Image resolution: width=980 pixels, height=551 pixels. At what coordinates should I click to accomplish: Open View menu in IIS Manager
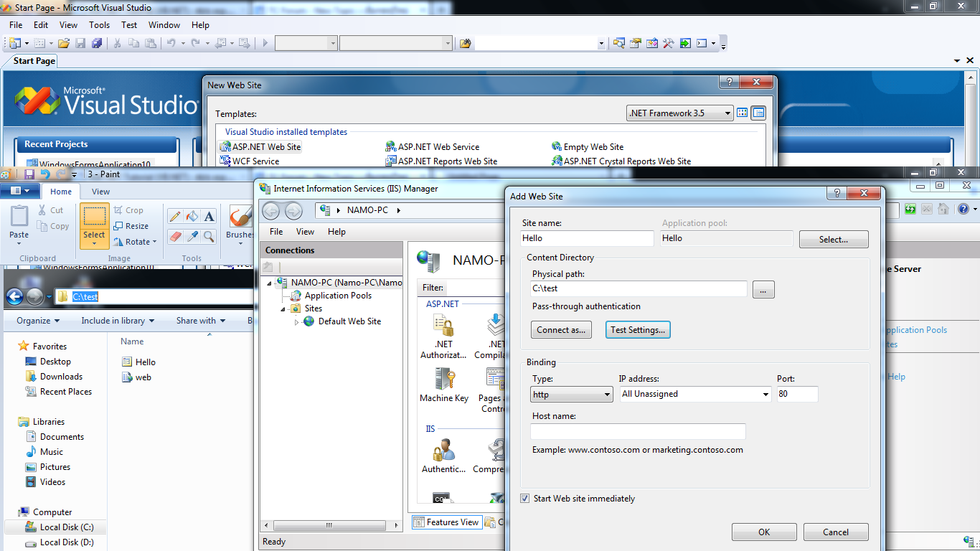[306, 232]
